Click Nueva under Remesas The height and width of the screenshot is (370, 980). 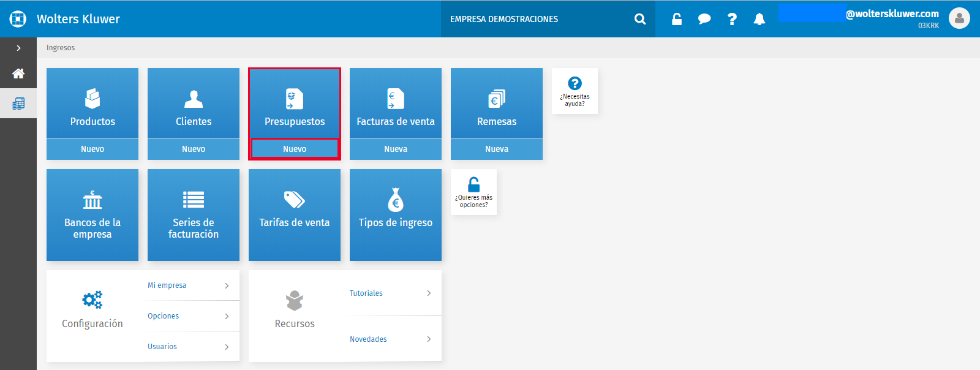click(497, 149)
